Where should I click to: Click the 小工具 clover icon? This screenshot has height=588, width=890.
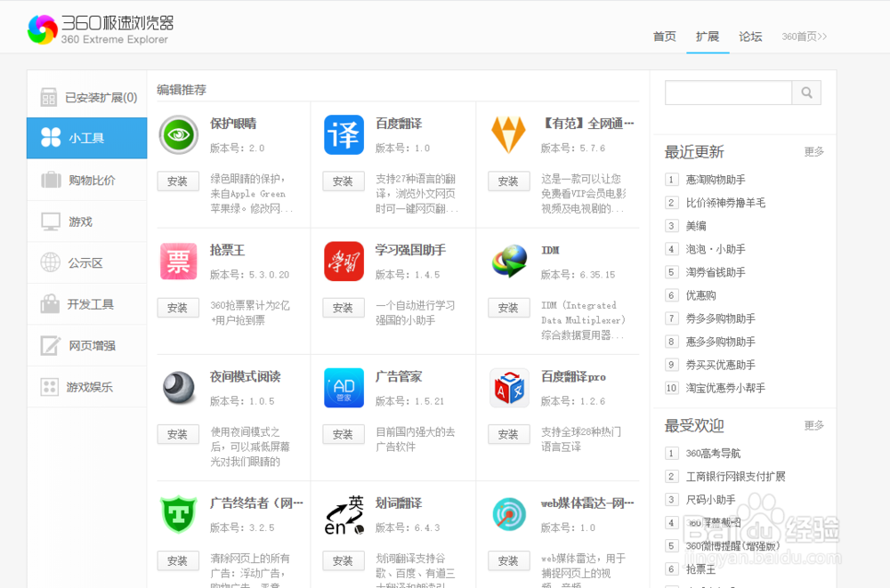pos(51,137)
